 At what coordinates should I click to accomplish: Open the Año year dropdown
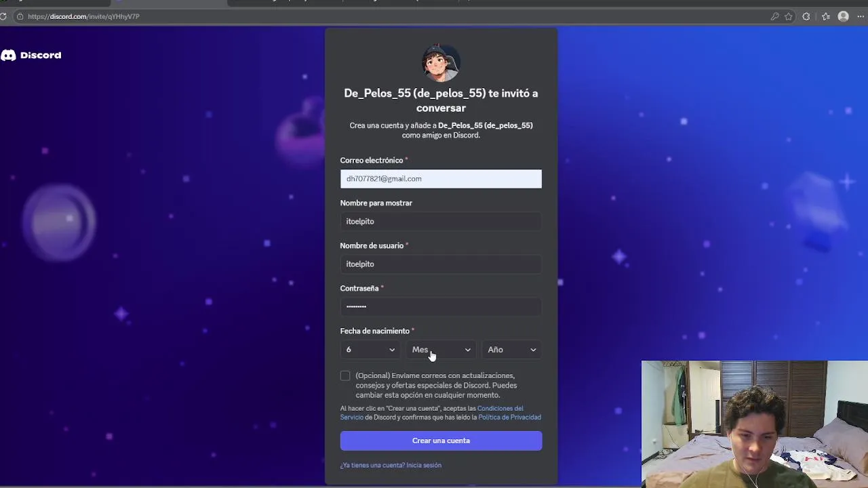[x=512, y=350]
